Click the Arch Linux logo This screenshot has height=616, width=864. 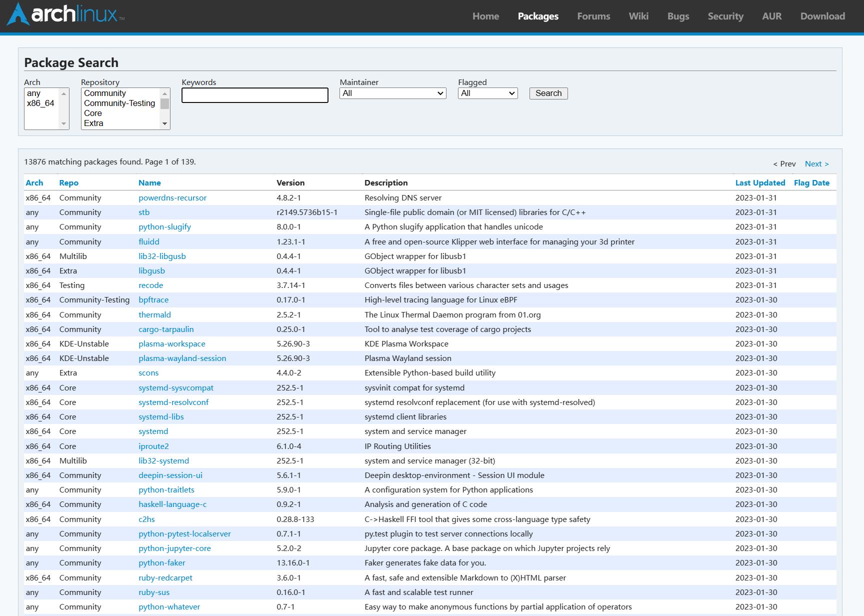pyautogui.click(x=65, y=15)
